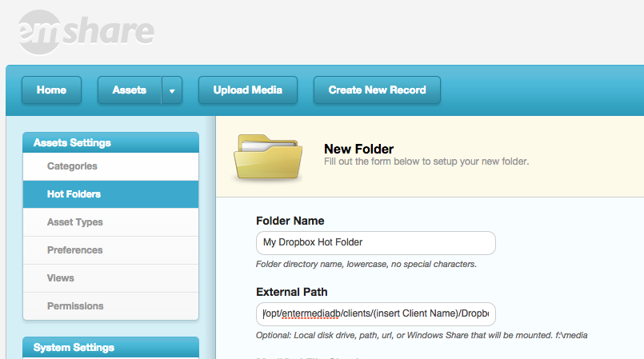Select the Hot Folders item
This screenshot has width=644, height=359.
111,194
